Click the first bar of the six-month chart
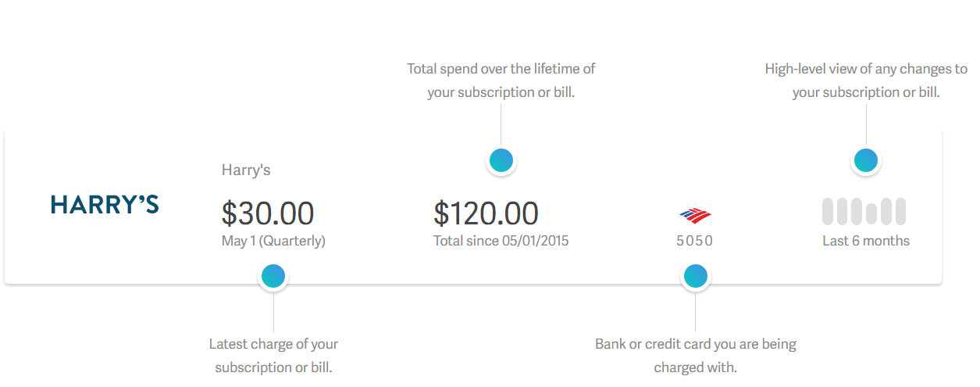This screenshot has width=980, height=387. click(x=828, y=211)
